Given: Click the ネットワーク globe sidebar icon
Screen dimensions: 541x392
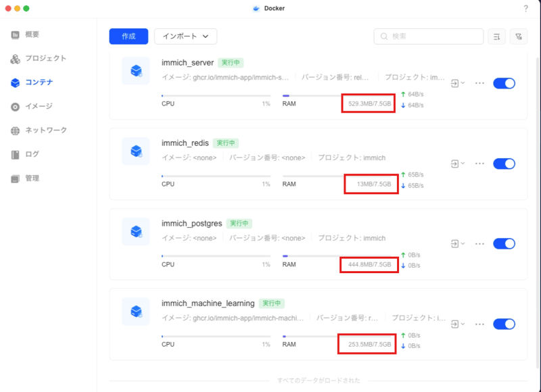Looking at the screenshot, I should (15, 130).
